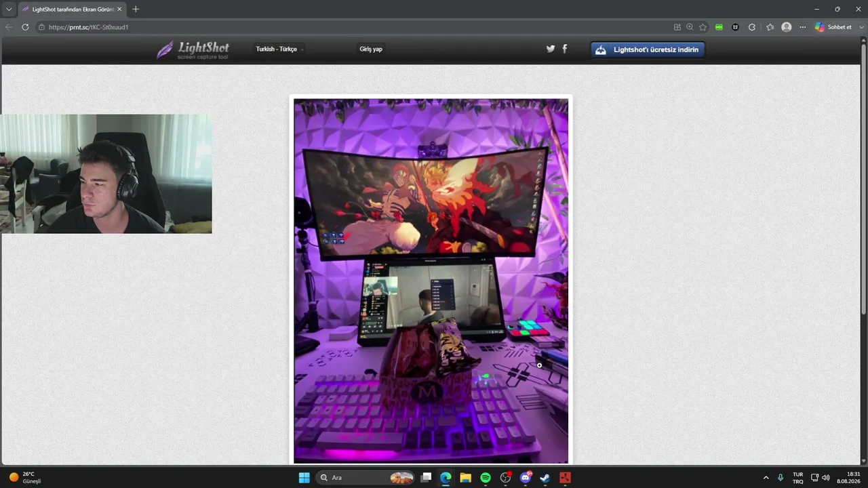Click the webcam overlay video
The image size is (868, 488).
click(106, 174)
